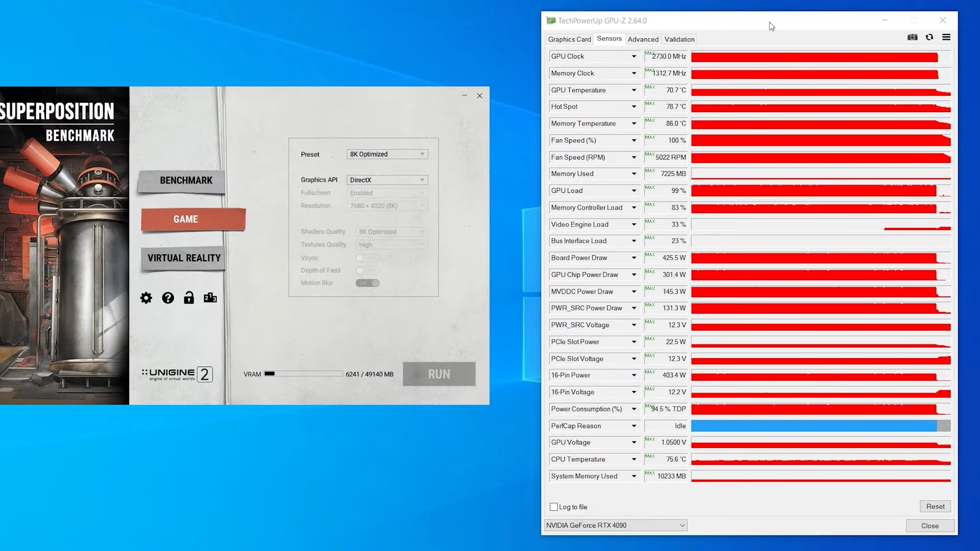Click the unlock padlock icon

click(189, 298)
